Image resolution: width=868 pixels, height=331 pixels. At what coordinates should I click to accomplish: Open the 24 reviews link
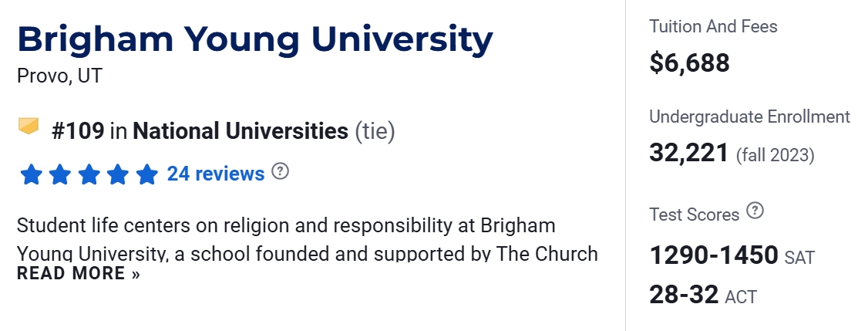point(216,174)
